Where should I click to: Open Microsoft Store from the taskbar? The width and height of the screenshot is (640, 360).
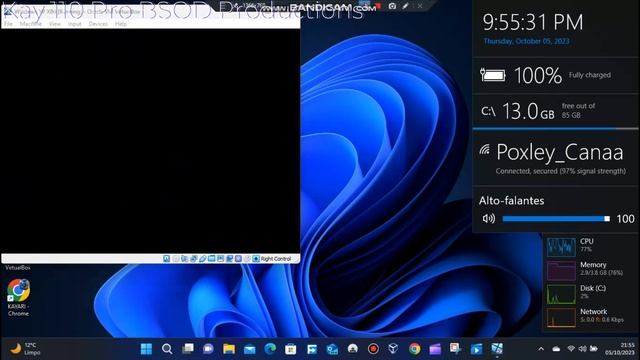pos(291,349)
